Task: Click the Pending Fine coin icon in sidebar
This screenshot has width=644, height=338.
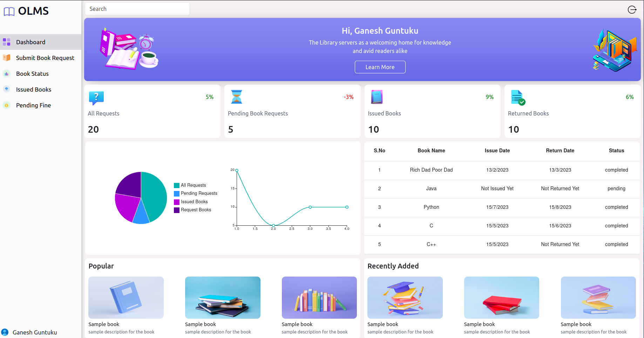Action: coord(7,105)
